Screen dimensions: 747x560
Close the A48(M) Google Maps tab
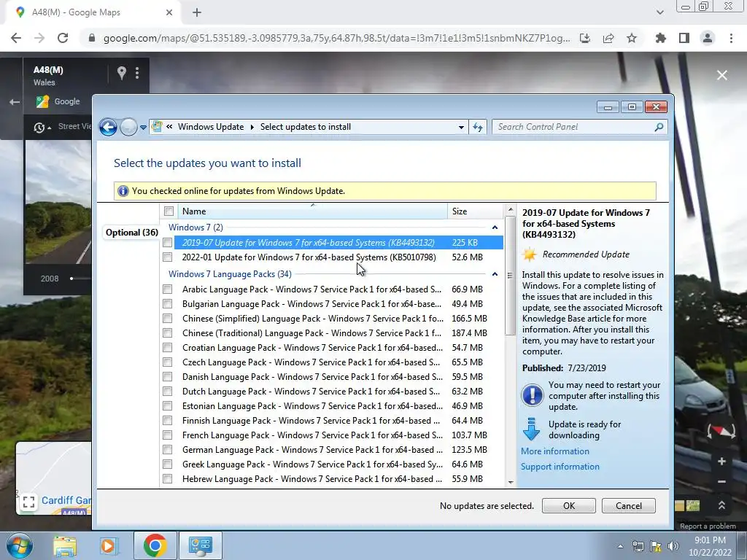[x=169, y=12]
